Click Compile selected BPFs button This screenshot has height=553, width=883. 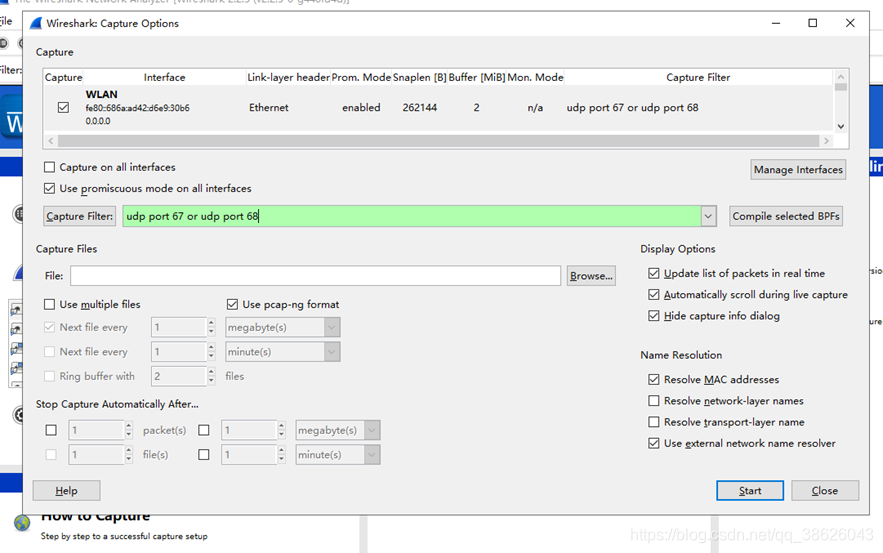tap(786, 216)
